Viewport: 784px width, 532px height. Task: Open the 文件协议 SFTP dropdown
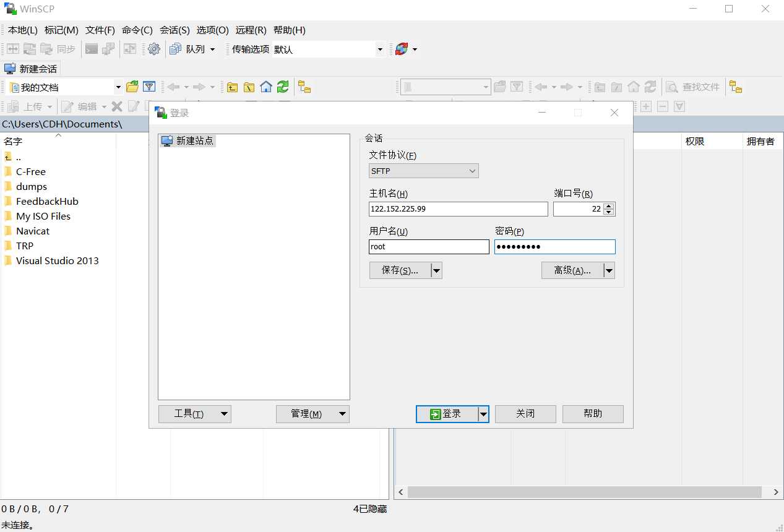(x=424, y=171)
